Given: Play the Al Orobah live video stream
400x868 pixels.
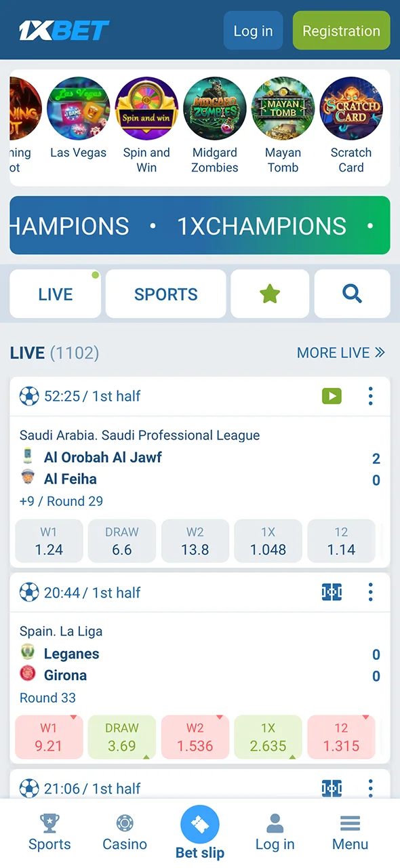Looking at the screenshot, I should (332, 396).
